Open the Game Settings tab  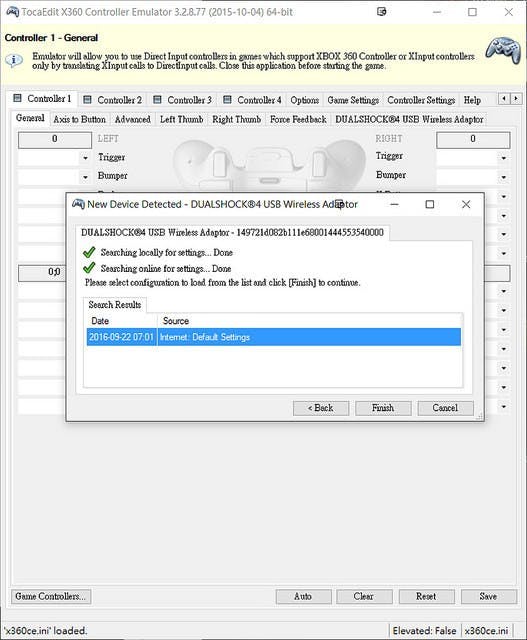click(x=353, y=100)
